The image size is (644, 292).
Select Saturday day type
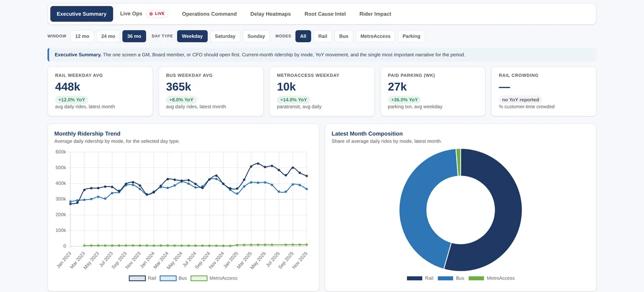coord(225,36)
